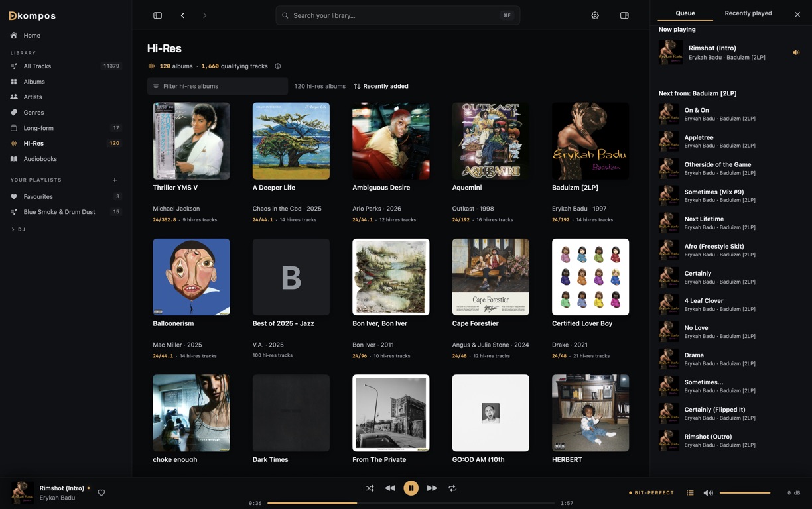
Task: Open the Aquemini album cover
Action: [x=491, y=141]
